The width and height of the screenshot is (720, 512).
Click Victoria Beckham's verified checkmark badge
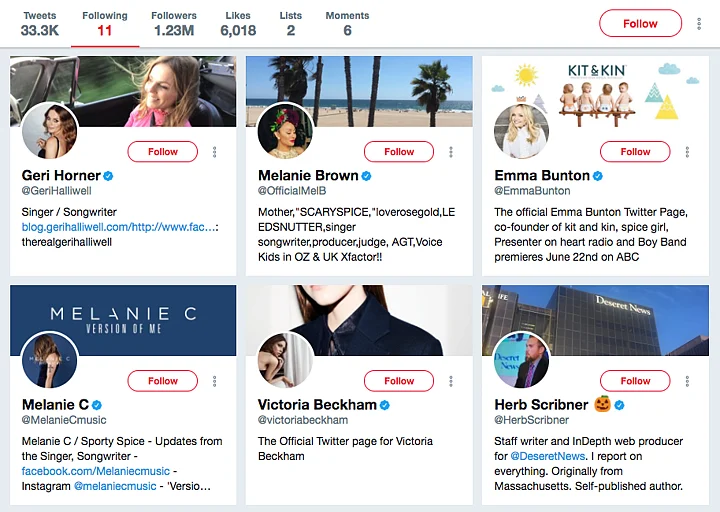pyautogui.click(x=385, y=405)
